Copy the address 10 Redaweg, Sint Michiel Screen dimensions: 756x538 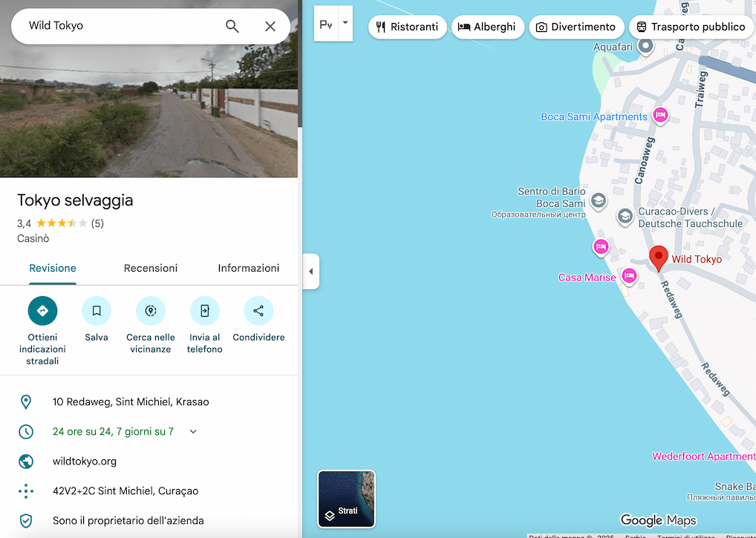tap(131, 401)
